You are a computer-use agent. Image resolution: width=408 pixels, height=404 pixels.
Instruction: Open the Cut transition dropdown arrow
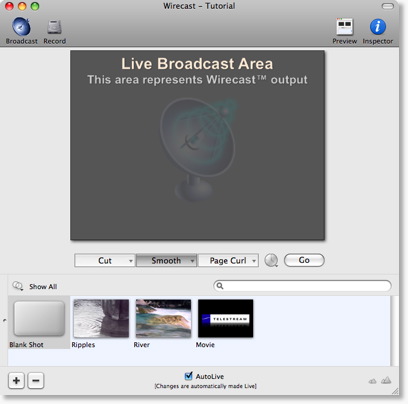(x=131, y=261)
